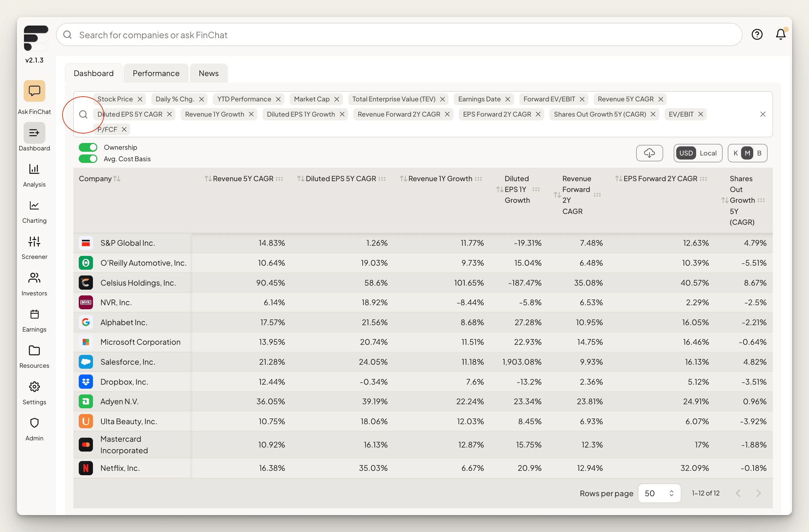
Task: Open Microsoft Corporation row
Action: pos(423,342)
